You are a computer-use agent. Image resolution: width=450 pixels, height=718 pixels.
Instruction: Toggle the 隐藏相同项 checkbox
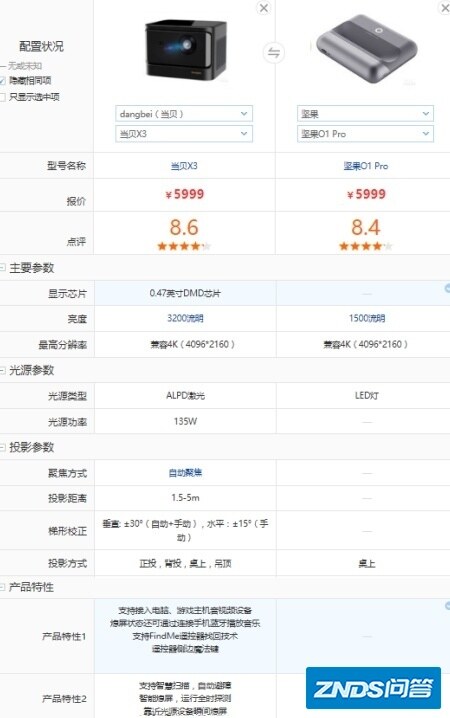pos(2,81)
